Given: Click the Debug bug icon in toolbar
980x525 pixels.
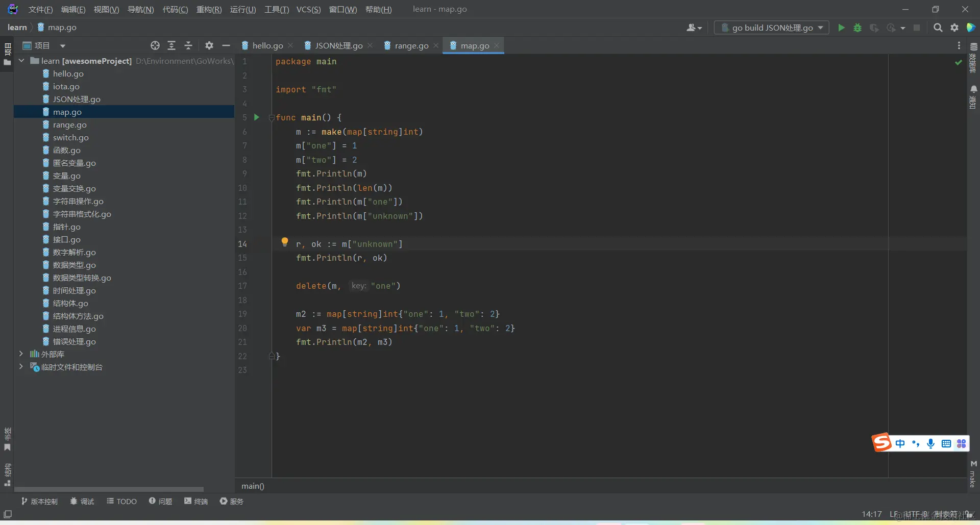Looking at the screenshot, I should coord(857,28).
